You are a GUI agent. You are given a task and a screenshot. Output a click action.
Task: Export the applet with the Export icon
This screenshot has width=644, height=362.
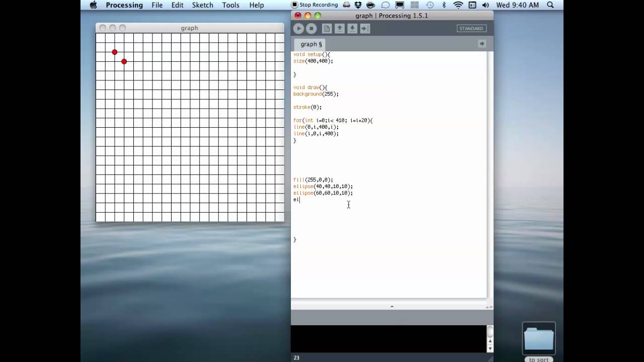(x=365, y=29)
